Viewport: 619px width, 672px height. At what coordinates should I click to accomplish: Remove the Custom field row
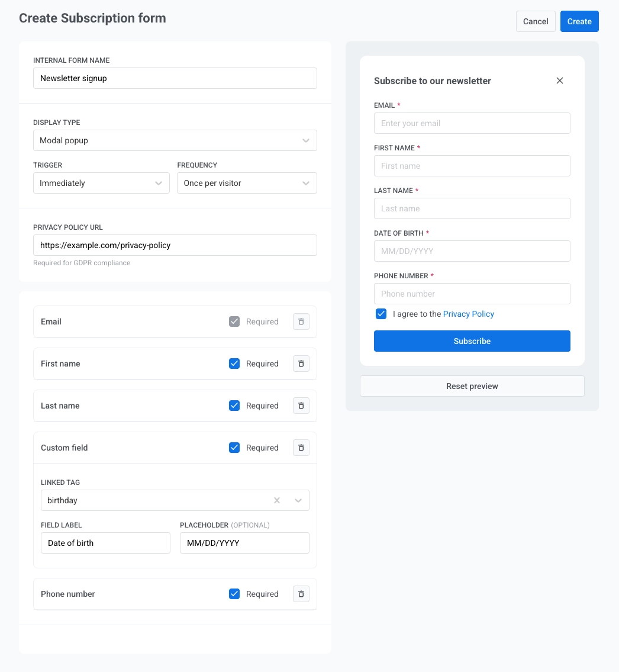point(301,448)
